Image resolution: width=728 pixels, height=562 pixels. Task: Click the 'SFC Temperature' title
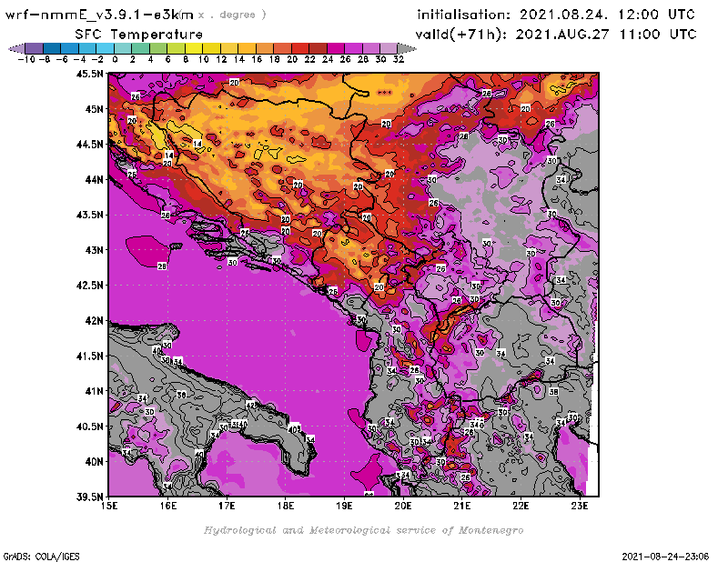point(139,35)
